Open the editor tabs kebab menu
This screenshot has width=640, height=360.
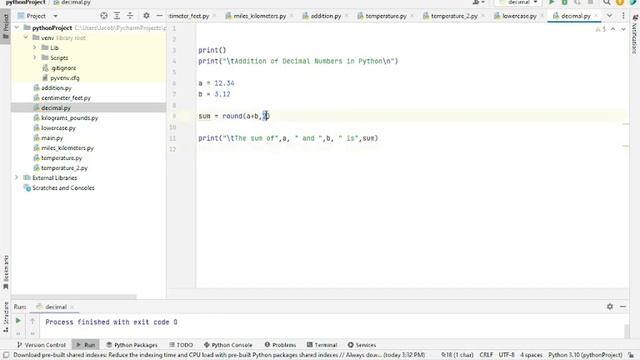tap(623, 16)
